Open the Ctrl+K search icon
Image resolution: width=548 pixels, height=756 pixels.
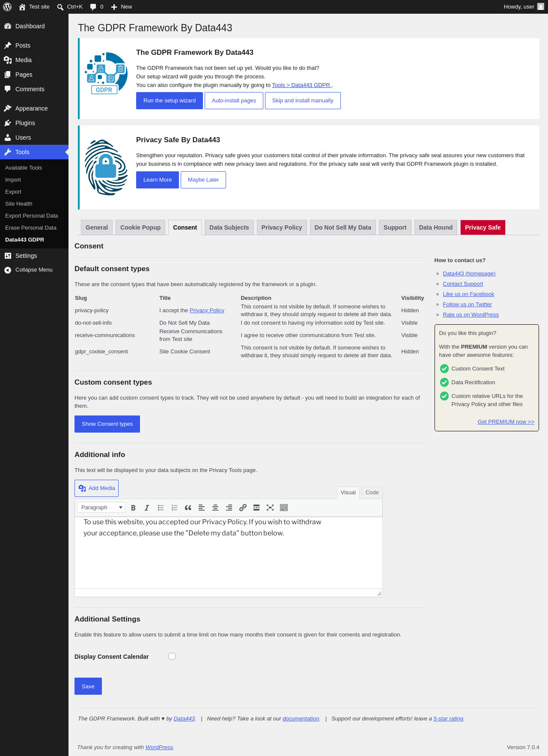tap(60, 7)
